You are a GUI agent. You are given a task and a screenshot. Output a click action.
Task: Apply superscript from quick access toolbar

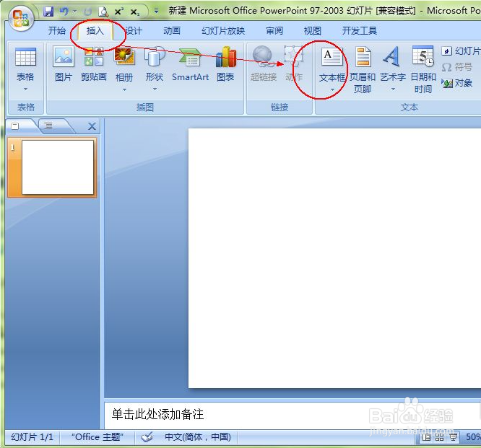click(119, 12)
